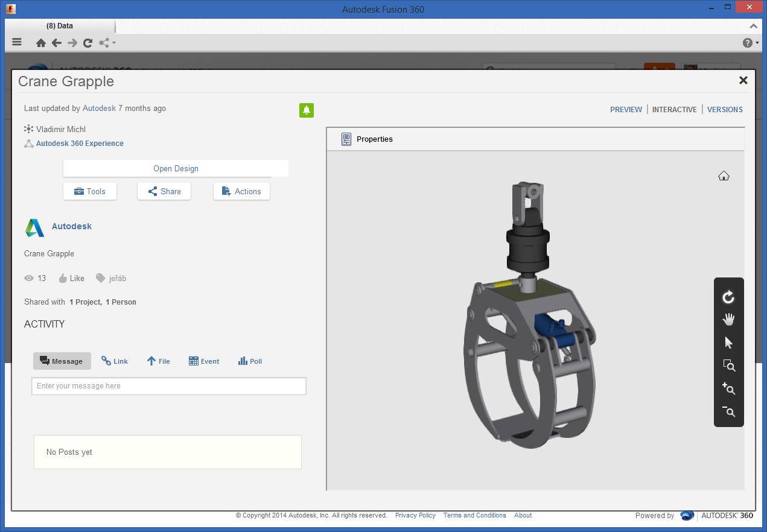Screen dimensions: 767x532
Task: Select the Orbit rotate tool
Action: pos(728,297)
